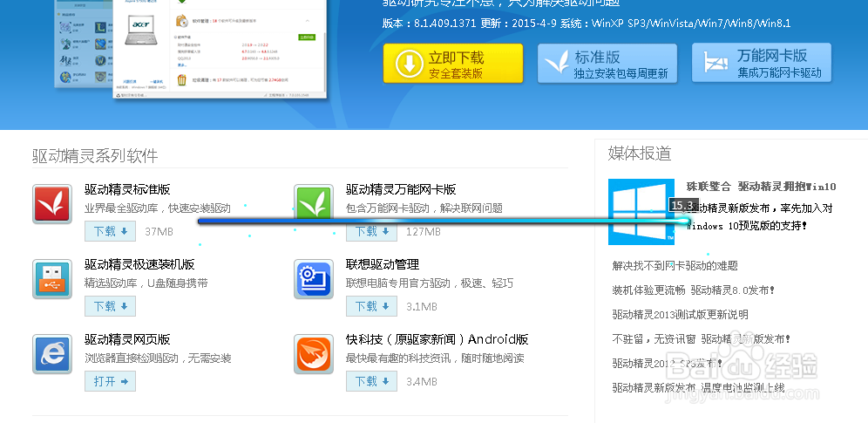Open news 装机体验更流畅 驱动精灵8.0发布
Viewport: 868px width, 423px height.
point(693,290)
